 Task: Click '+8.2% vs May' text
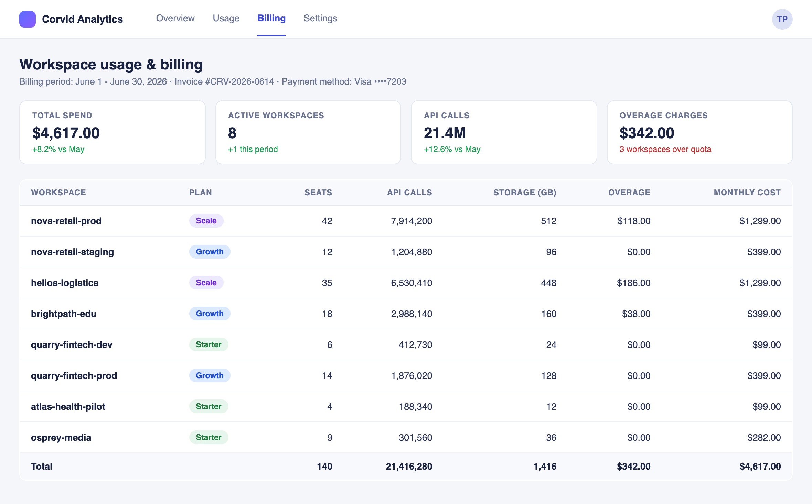(58, 149)
